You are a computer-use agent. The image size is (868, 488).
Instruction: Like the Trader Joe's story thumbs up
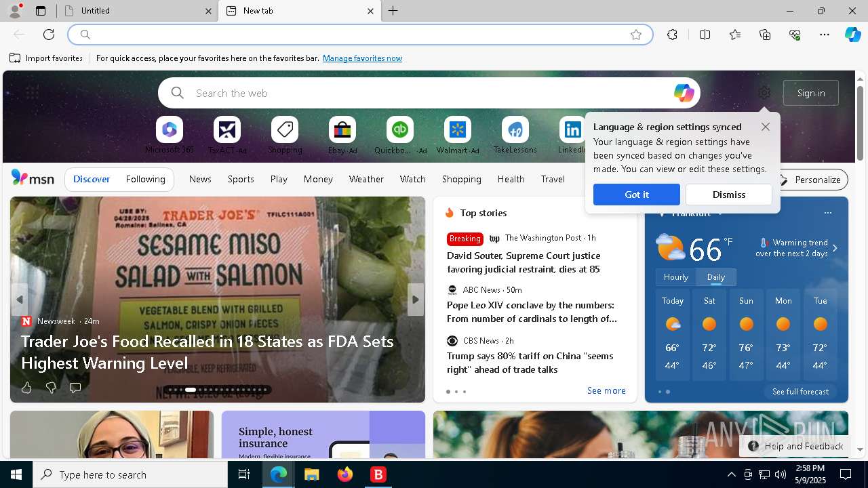(x=26, y=388)
